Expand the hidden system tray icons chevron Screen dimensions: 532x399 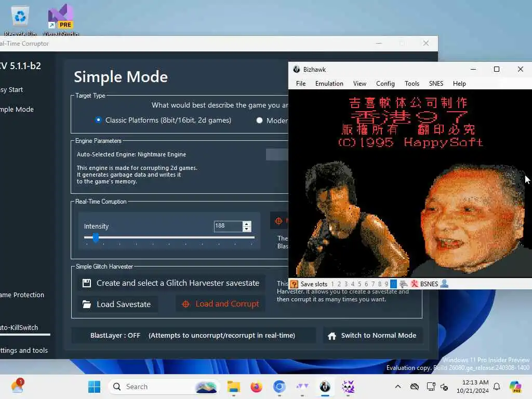click(398, 387)
